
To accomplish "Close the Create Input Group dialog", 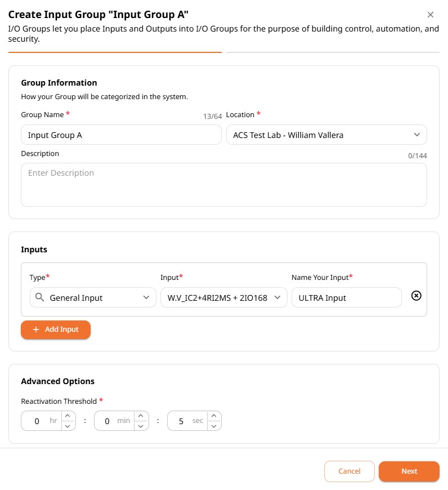I will pos(430,15).
